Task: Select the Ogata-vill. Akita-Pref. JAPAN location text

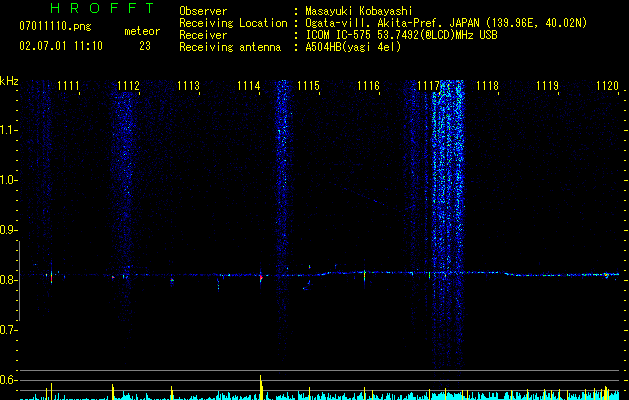Action: pos(446,23)
